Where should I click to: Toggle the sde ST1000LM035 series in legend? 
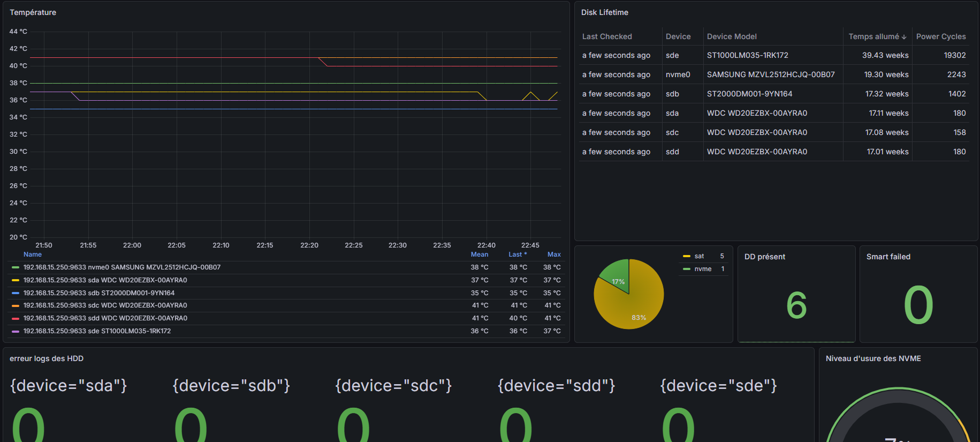tap(97, 331)
